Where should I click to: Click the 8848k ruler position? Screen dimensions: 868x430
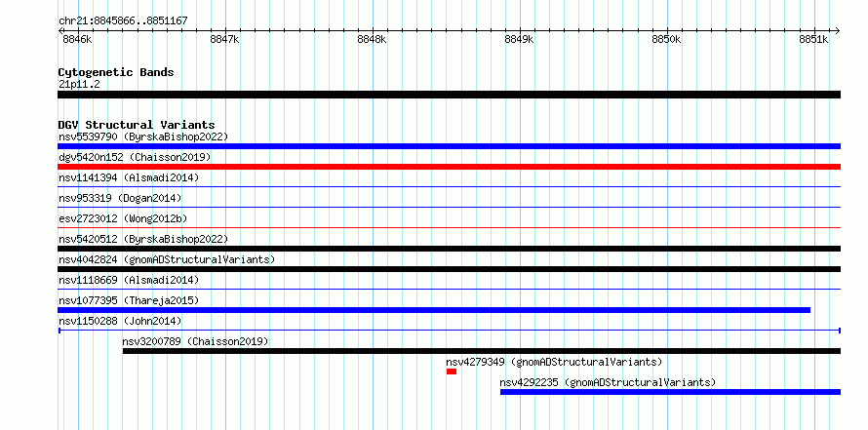coord(372,39)
